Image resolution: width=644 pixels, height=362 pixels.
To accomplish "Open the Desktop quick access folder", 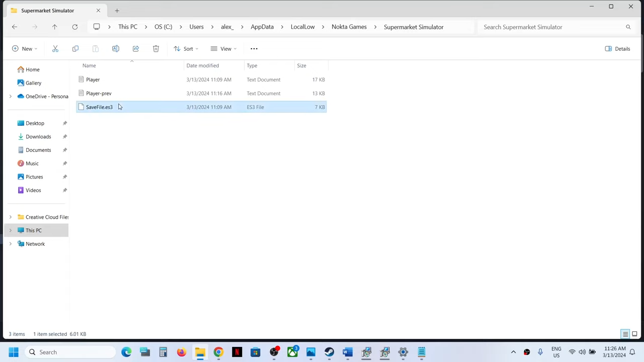I will point(35,123).
